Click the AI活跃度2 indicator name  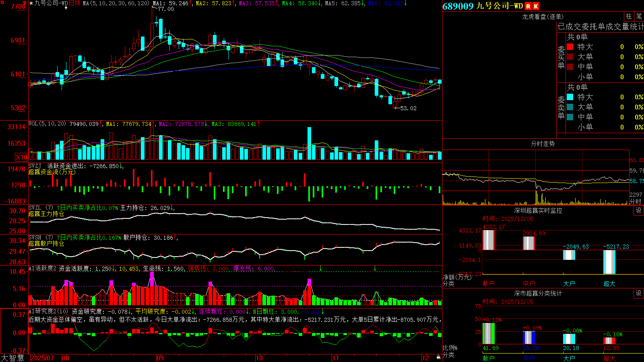(43, 268)
